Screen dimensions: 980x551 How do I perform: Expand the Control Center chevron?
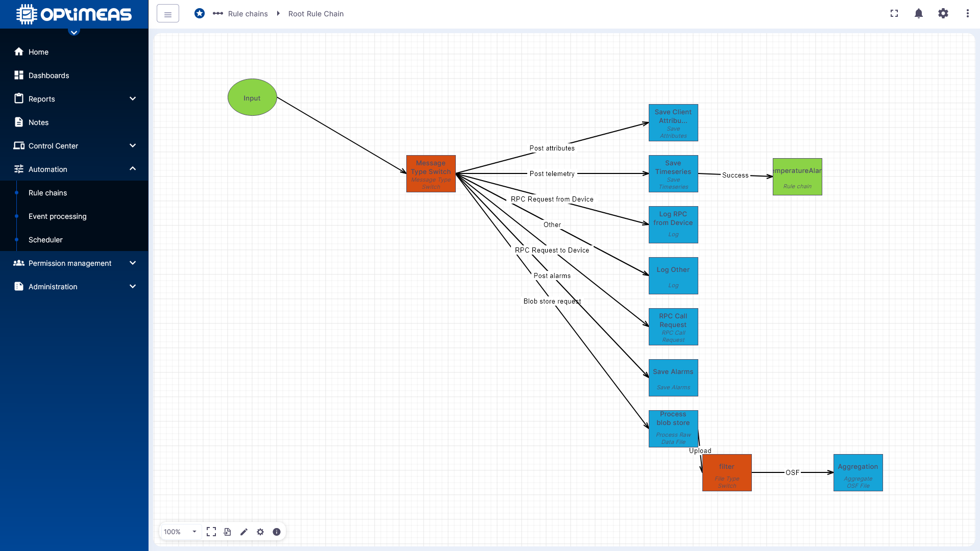click(x=133, y=145)
